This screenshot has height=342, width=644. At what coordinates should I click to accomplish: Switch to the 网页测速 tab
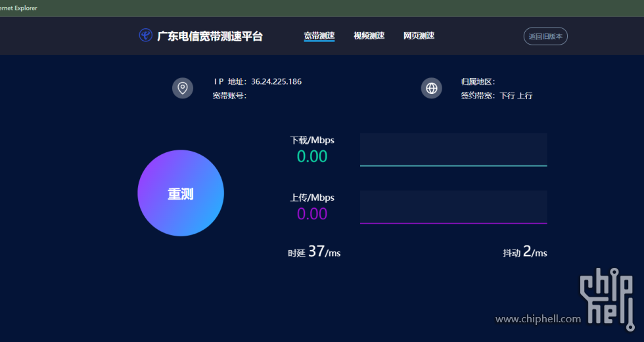(x=419, y=36)
